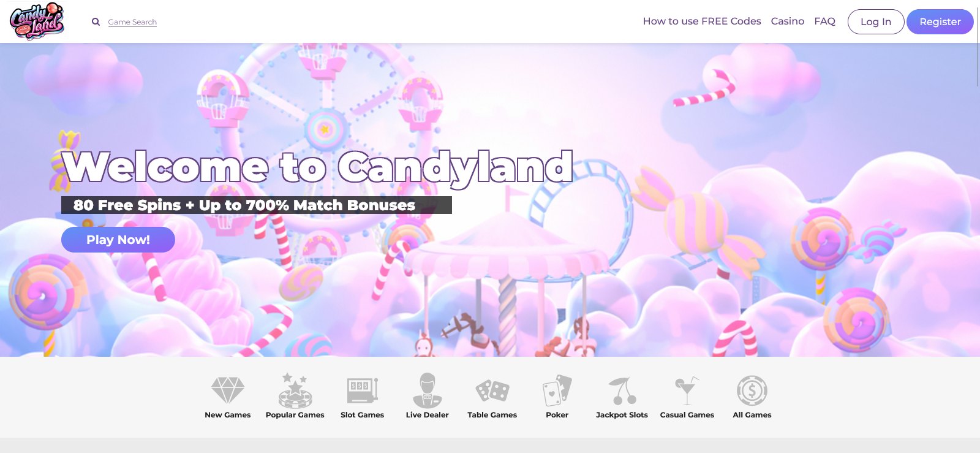980x453 pixels.
Task: Click the Candy Land logo
Action: (37, 21)
